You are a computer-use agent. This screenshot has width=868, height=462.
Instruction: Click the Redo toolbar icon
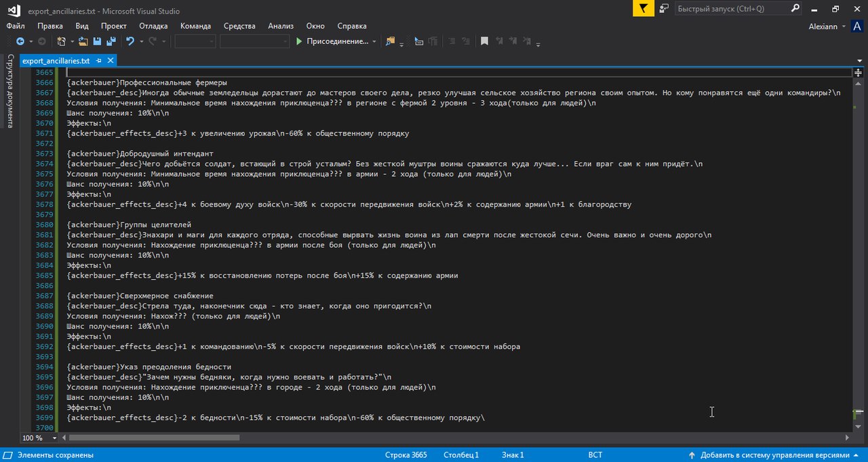coord(153,41)
